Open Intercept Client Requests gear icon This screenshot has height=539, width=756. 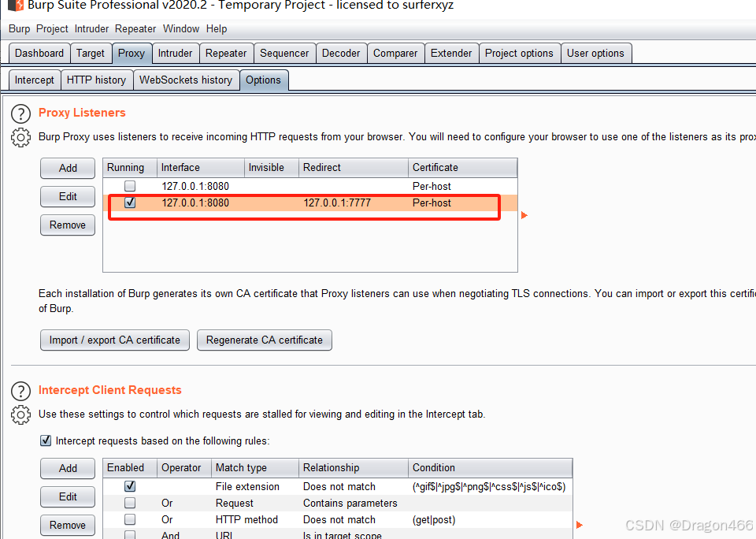coord(20,415)
